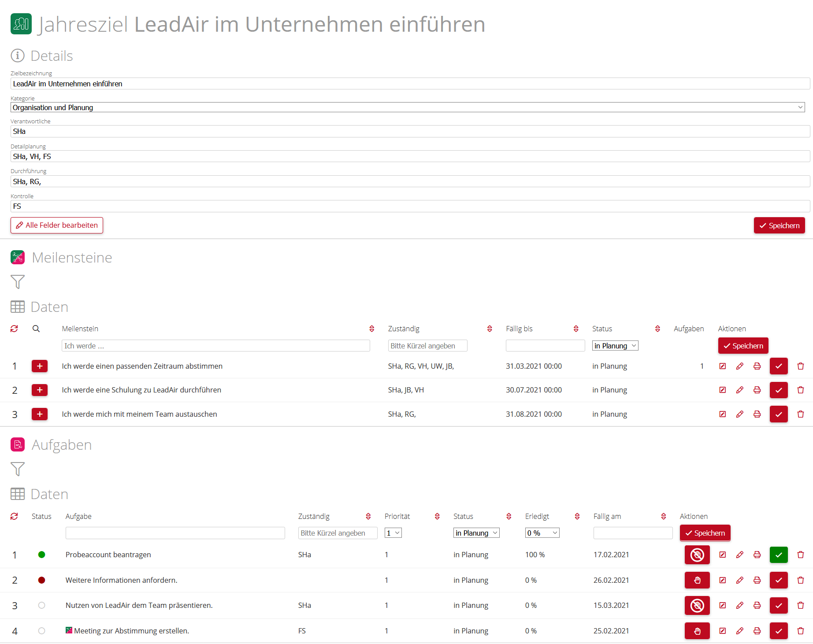Toggle empty status circle of 'Meeting zur Abstimmung'
The width and height of the screenshot is (813, 644).
tap(41, 631)
